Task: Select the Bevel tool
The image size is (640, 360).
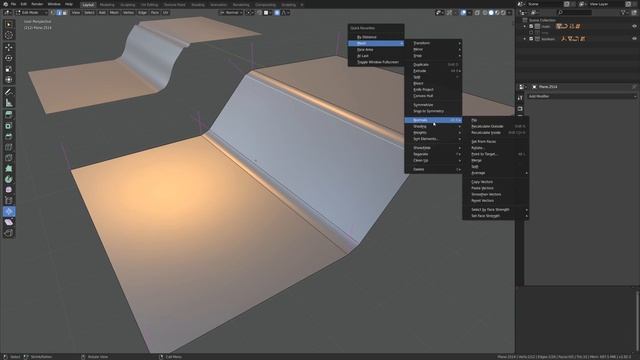Action: pyautogui.click(x=9, y=137)
